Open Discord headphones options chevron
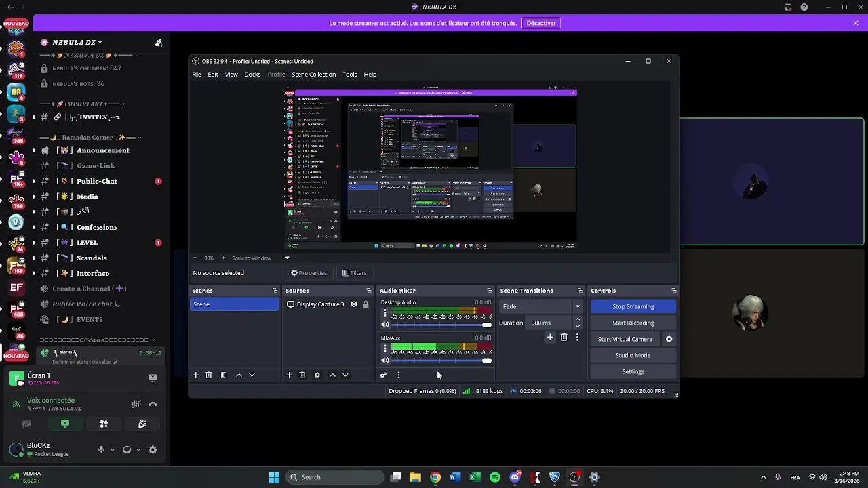This screenshot has height=488, width=868. tap(138, 449)
